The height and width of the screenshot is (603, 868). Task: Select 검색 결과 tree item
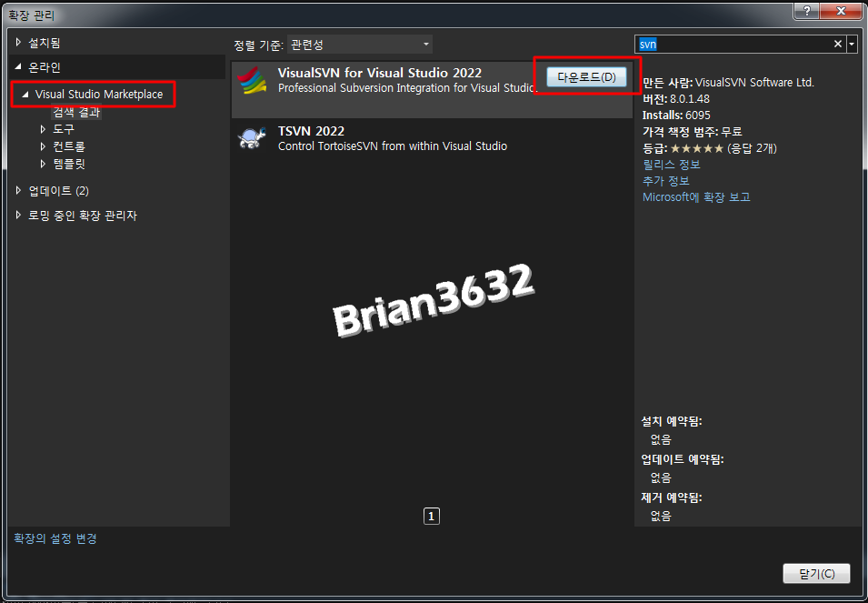(76, 112)
